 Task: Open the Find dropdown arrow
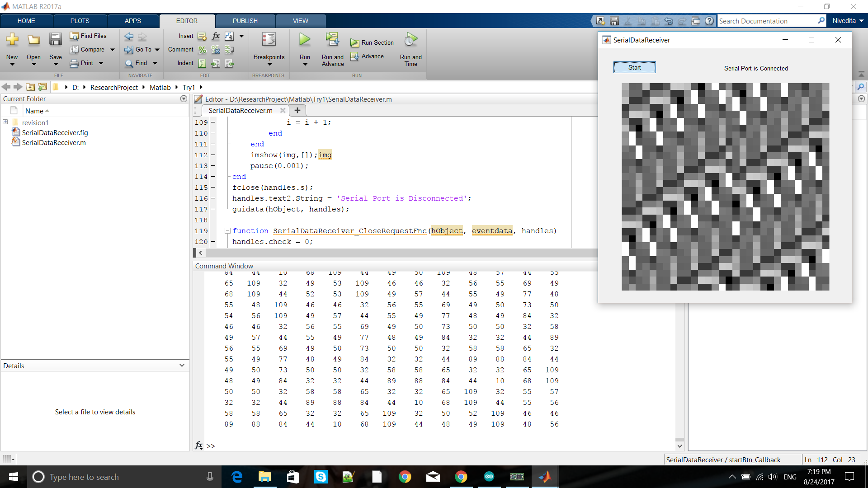(x=154, y=63)
